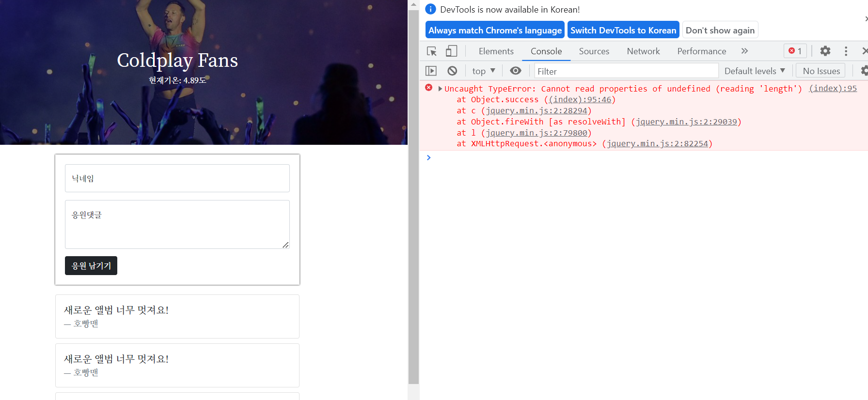
Task: Create live expression eye icon
Action: 516,71
